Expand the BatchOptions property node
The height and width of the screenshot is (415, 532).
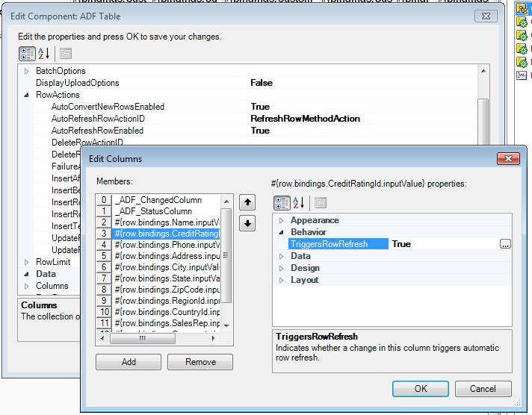click(26, 71)
